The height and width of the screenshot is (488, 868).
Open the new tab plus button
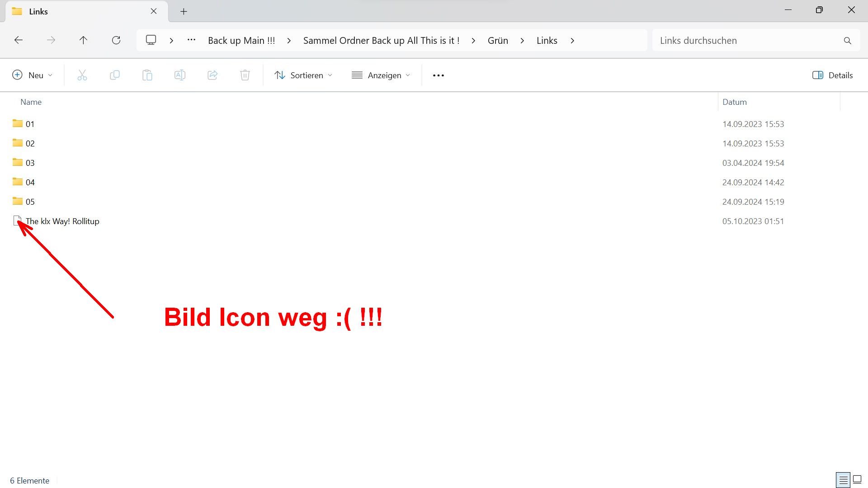point(184,11)
